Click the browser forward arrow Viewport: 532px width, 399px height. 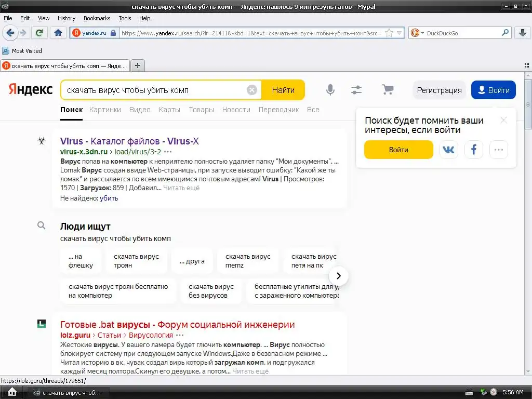pos(23,33)
